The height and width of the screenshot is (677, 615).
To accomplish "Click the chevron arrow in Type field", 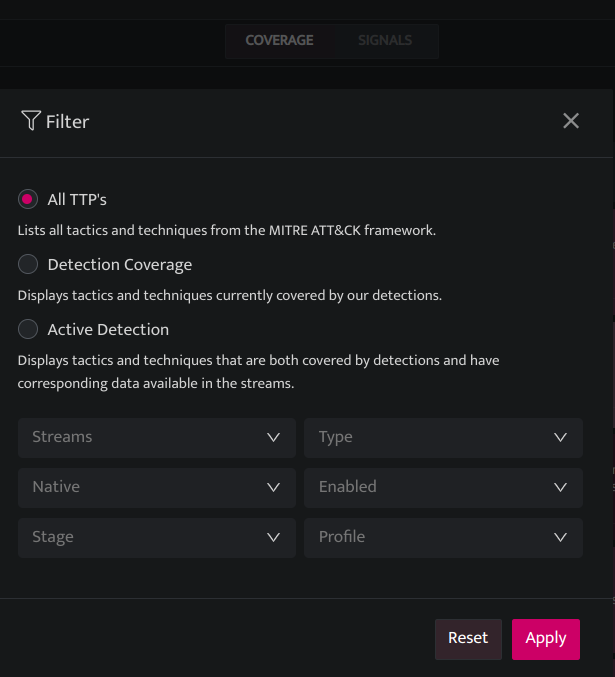I will [x=560, y=438].
